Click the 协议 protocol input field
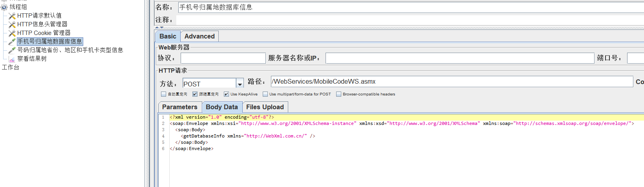Image resolution: width=644 pixels, height=187 pixels. pos(223,58)
